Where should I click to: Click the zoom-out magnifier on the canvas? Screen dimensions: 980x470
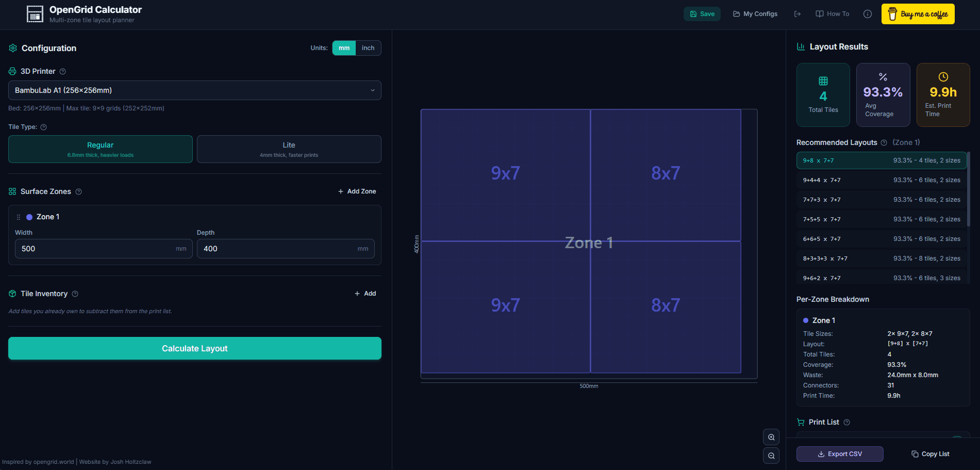[771, 456]
